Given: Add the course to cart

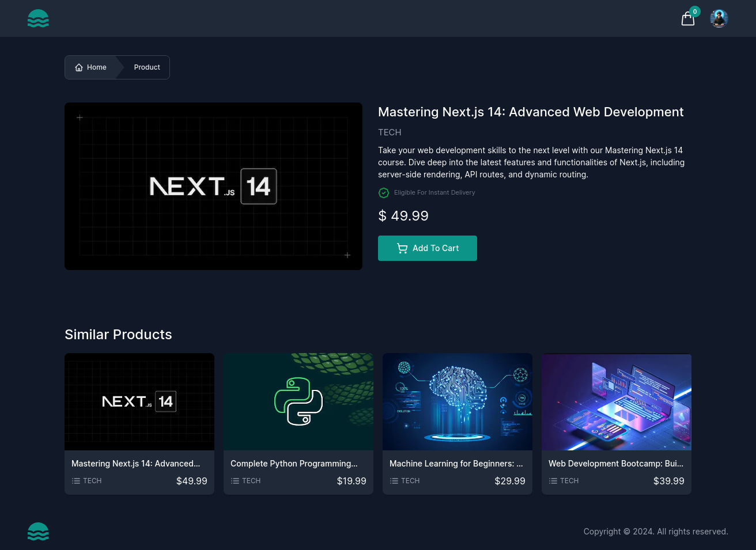Looking at the screenshot, I should click(x=428, y=248).
